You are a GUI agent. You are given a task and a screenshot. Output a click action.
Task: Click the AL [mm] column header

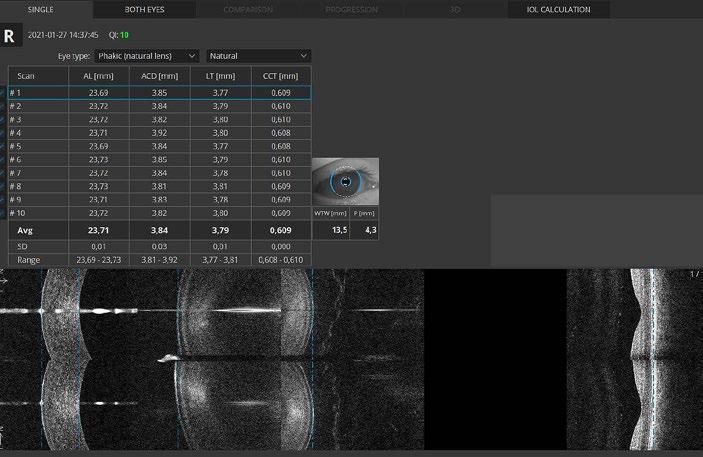click(x=99, y=76)
